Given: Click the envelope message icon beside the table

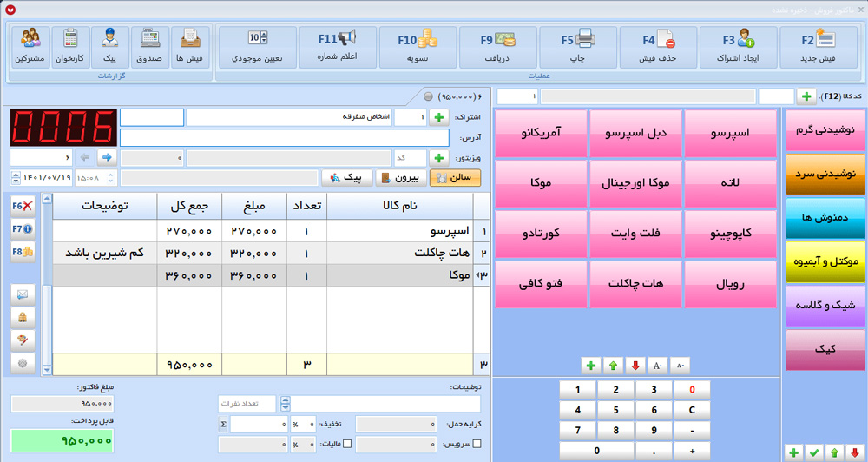Looking at the screenshot, I should (x=23, y=294).
